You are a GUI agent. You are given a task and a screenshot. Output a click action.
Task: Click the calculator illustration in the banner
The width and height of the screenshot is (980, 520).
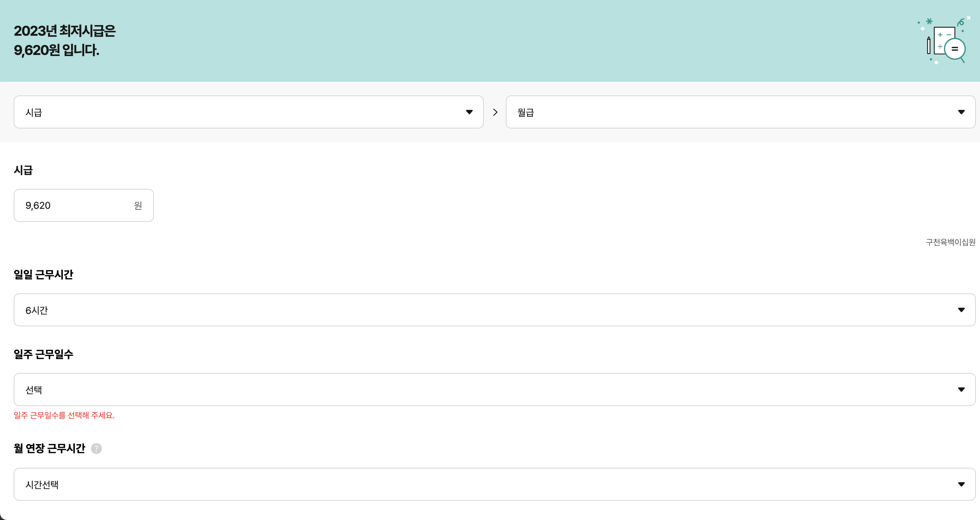click(x=945, y=41)
